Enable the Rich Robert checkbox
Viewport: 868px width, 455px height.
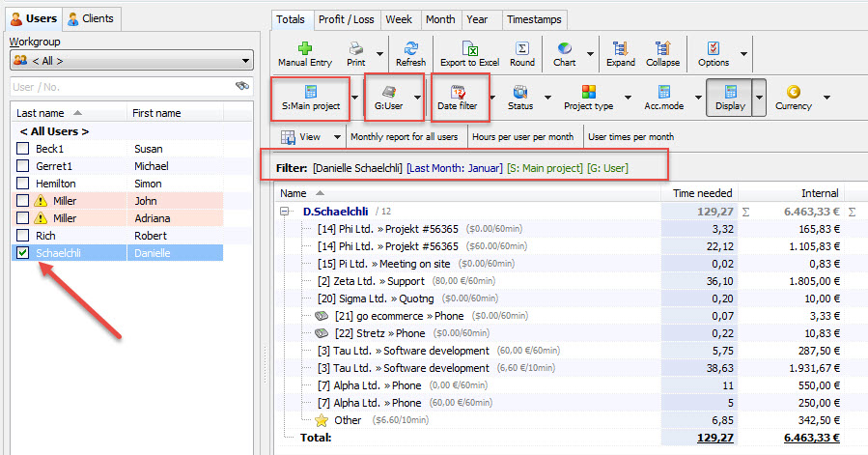(23, 236)
